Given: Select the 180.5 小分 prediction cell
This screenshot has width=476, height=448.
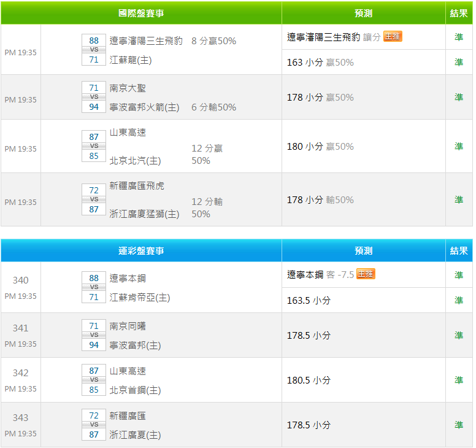Looking at the screenshot, I should coord(309,380).
